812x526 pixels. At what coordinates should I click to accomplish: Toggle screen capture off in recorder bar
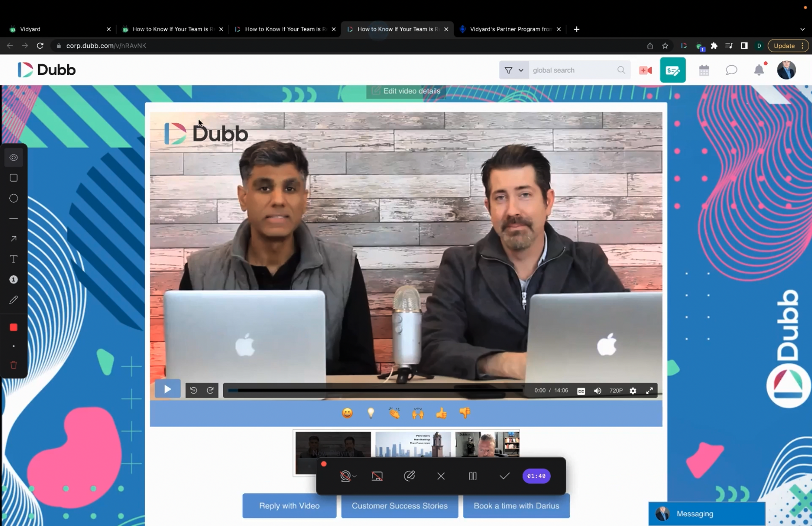click(377, 476)
